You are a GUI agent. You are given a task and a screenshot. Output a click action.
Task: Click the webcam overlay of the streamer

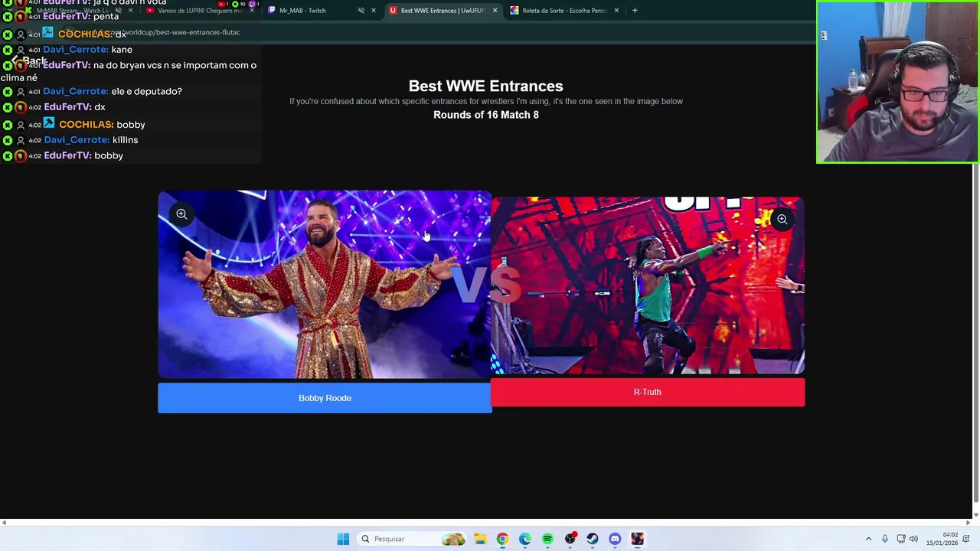[x=897, y=82]
